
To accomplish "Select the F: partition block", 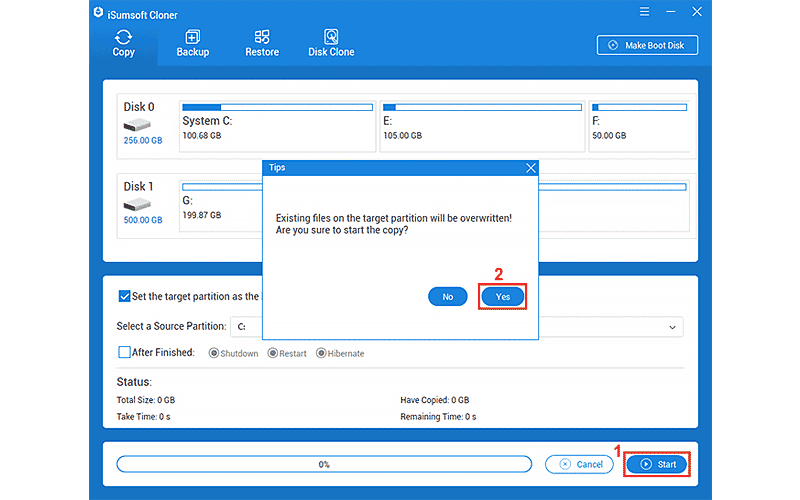I will 639,126.
